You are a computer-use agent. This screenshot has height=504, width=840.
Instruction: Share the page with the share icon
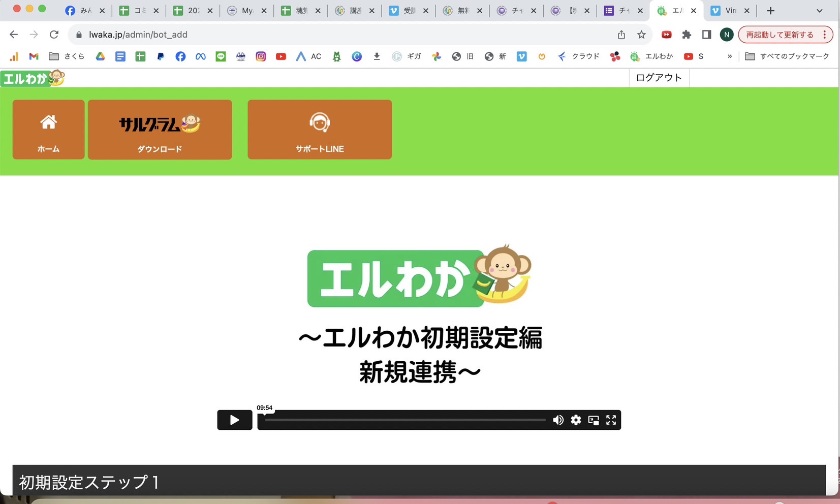pyautogui.click(x=621, y=35)
